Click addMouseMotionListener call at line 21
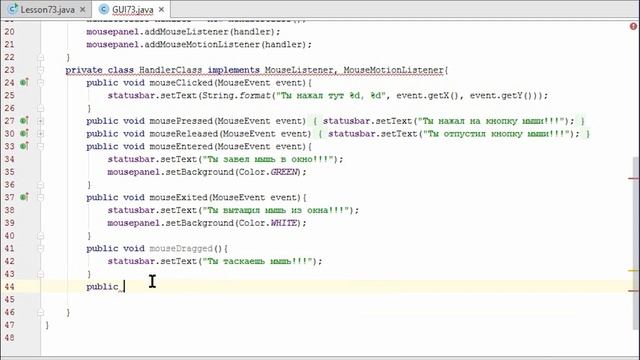The image size is (640, 360). 202,44
